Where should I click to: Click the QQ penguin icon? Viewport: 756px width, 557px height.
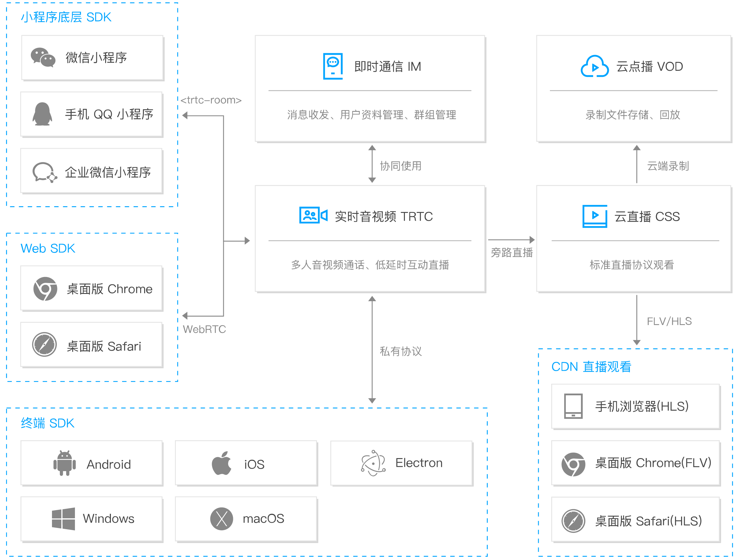(x=42, y=114)
